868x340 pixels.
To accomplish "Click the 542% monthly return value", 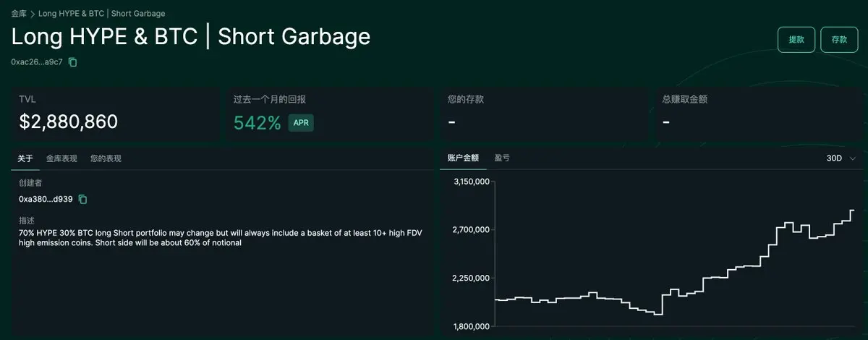I will click(x=257, y=123).
